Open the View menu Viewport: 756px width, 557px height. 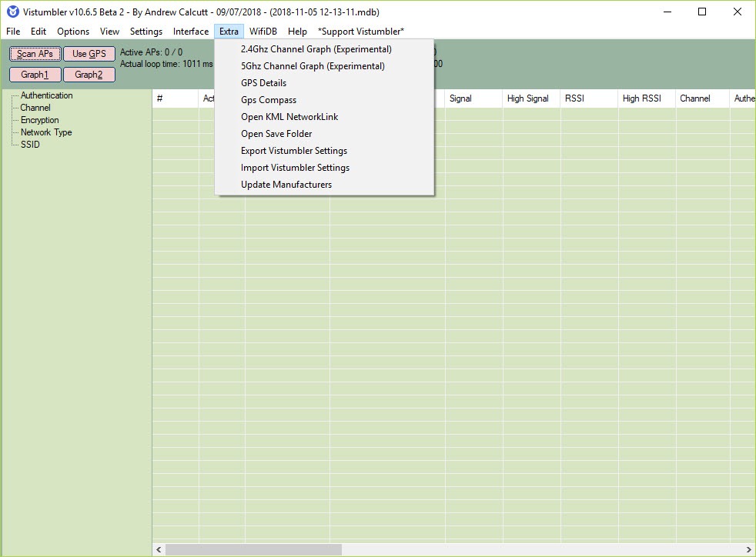(x=109, y=32)
